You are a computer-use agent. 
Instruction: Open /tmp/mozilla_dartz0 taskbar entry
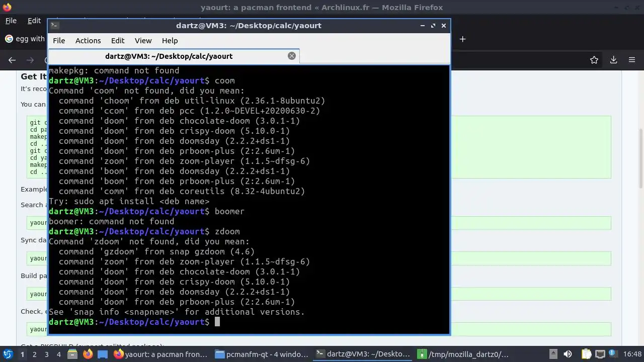463,354
